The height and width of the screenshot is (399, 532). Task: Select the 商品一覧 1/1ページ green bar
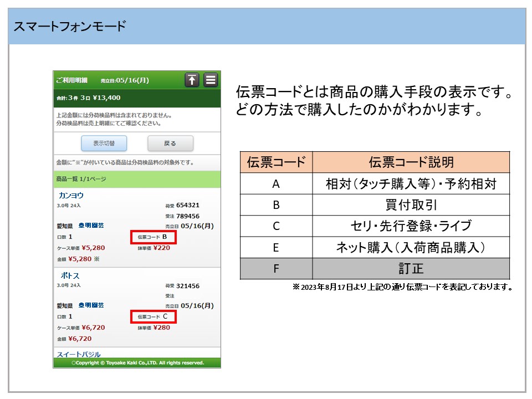136,179
